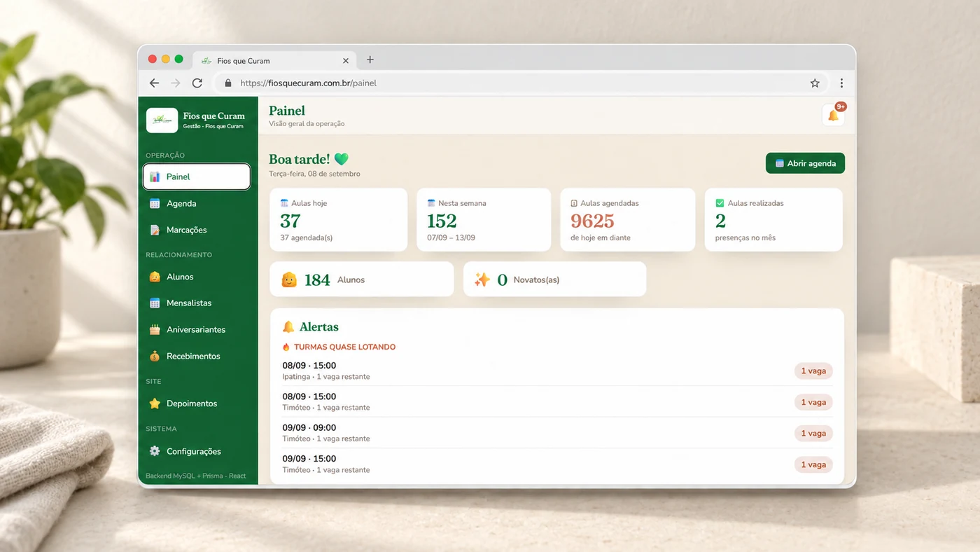Click the padlock site info icon

pyautogui.click(x=227, y=83)
